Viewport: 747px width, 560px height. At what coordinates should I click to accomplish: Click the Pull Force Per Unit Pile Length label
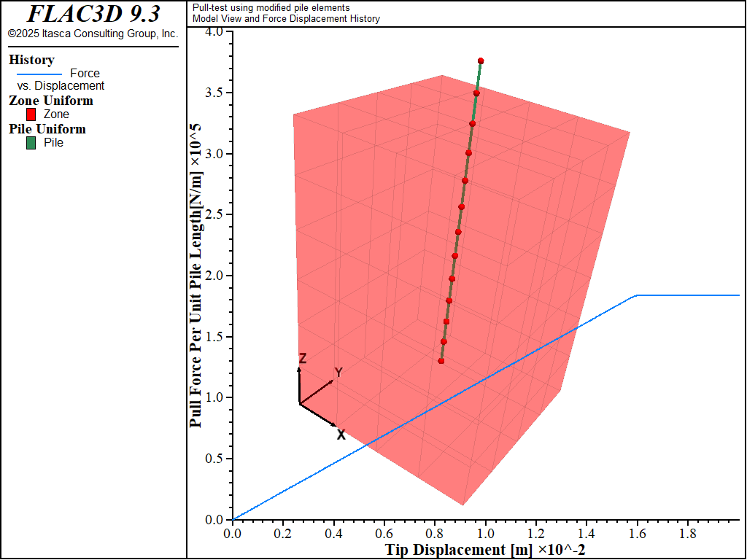point(196,274)
